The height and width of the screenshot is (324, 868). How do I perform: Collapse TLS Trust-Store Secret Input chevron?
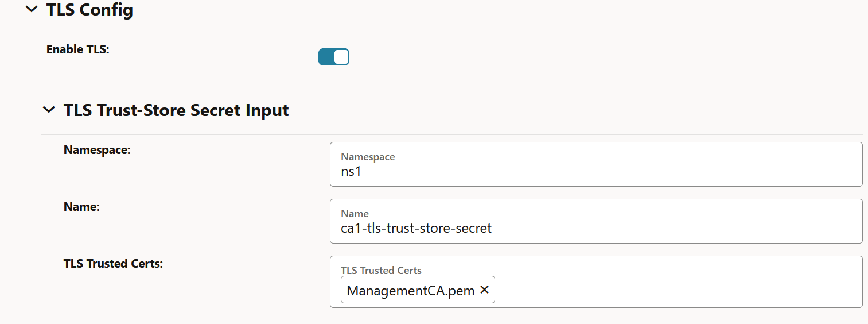pos(49,110)
